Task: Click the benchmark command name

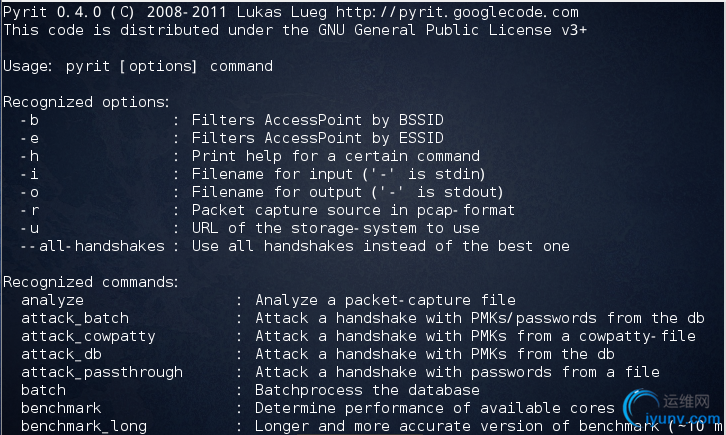Action: click(61, 408)
